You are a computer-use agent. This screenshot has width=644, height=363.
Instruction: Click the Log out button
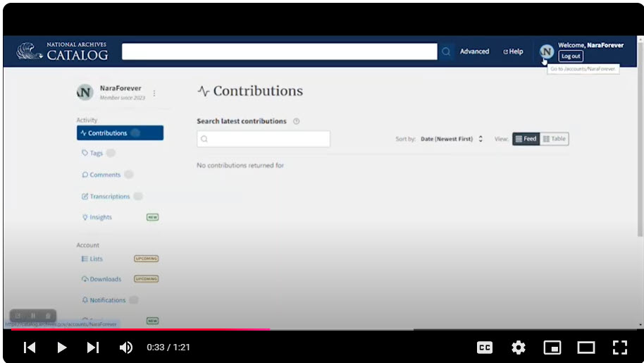[x=571, y=56]
